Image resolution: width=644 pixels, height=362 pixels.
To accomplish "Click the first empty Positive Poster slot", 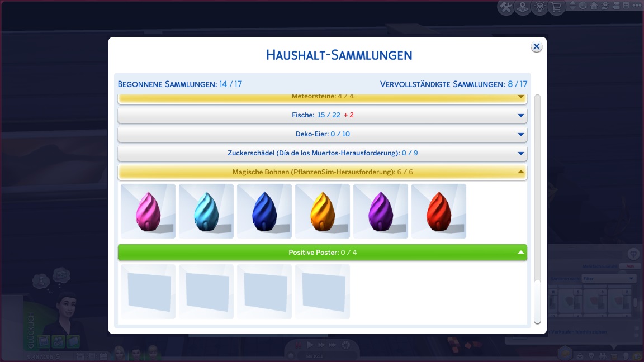I will [x=148, y=292].
